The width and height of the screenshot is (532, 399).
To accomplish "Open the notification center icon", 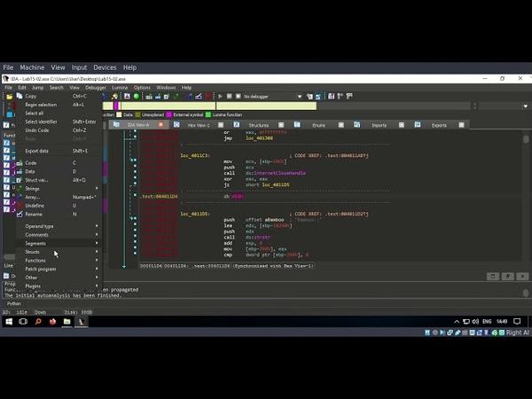I will [x=517, y=321].
